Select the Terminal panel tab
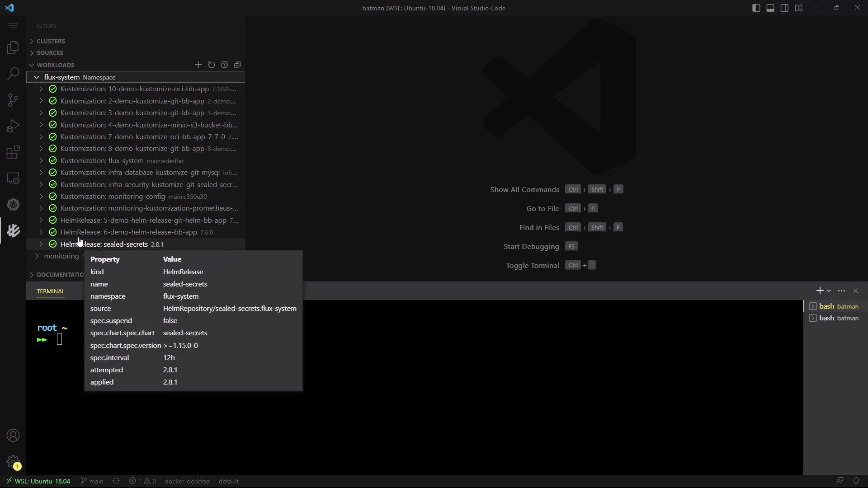 click(x=51, y=291)
